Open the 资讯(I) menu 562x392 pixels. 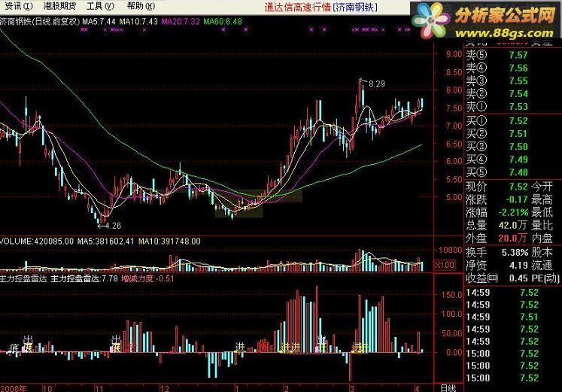point(19,6)
